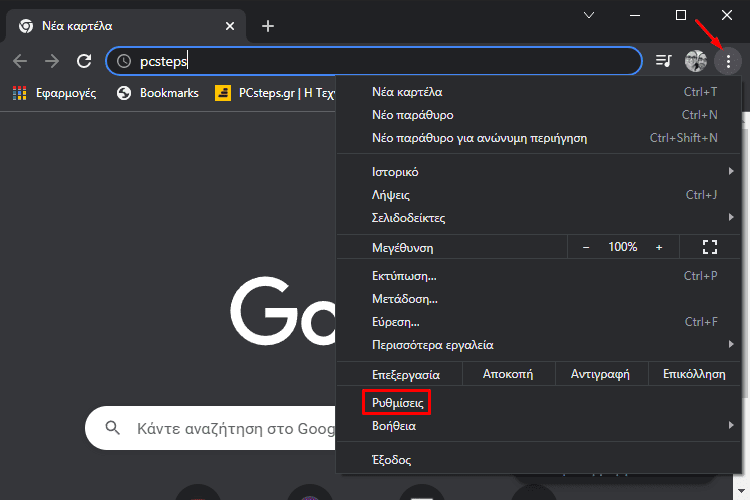
Task: Open the PCsteps.gr bookmark
Action: (275, 93)
